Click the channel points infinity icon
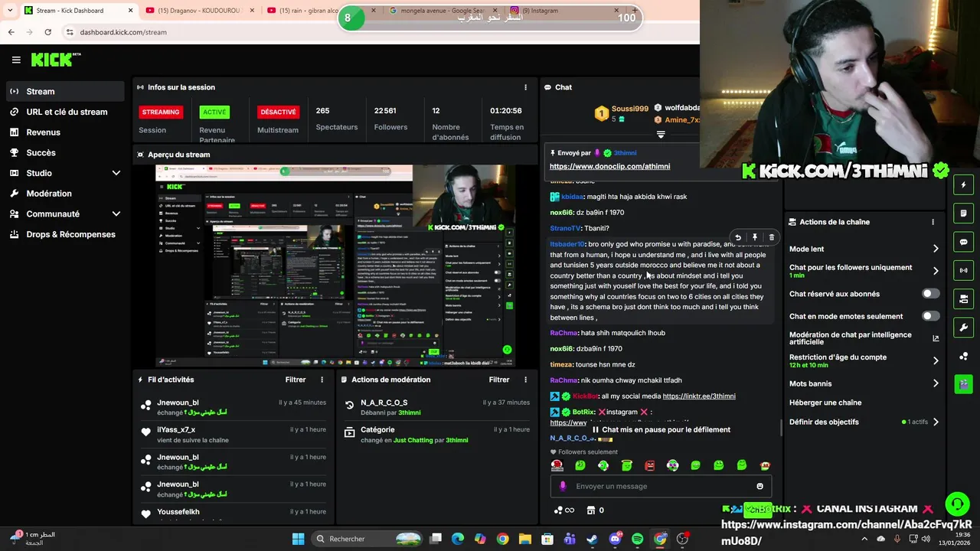 coord(563,510)
